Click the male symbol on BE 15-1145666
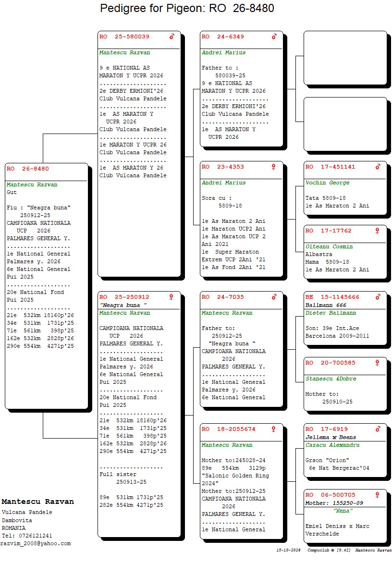392x563 pixels. pos(378,297)
